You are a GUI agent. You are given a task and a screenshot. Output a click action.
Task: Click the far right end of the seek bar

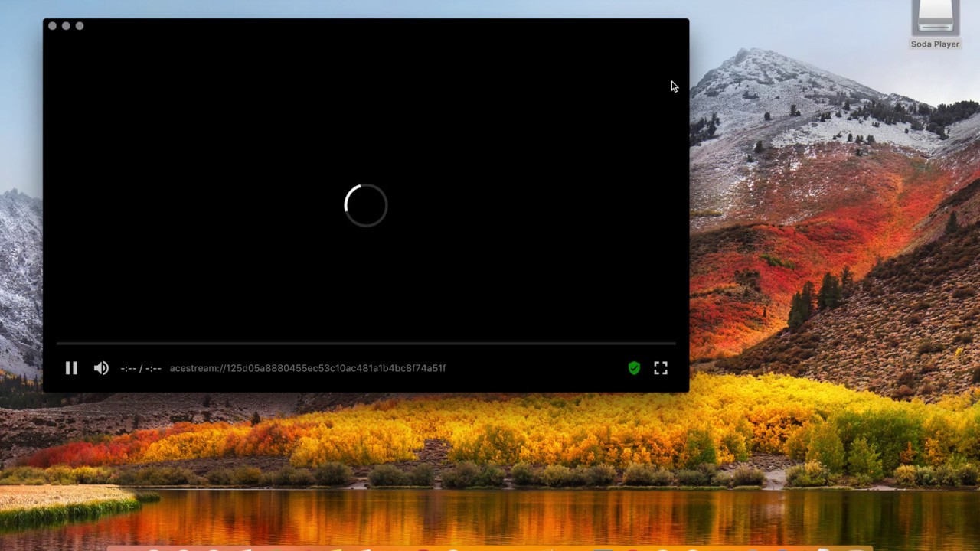pos(674,344)
